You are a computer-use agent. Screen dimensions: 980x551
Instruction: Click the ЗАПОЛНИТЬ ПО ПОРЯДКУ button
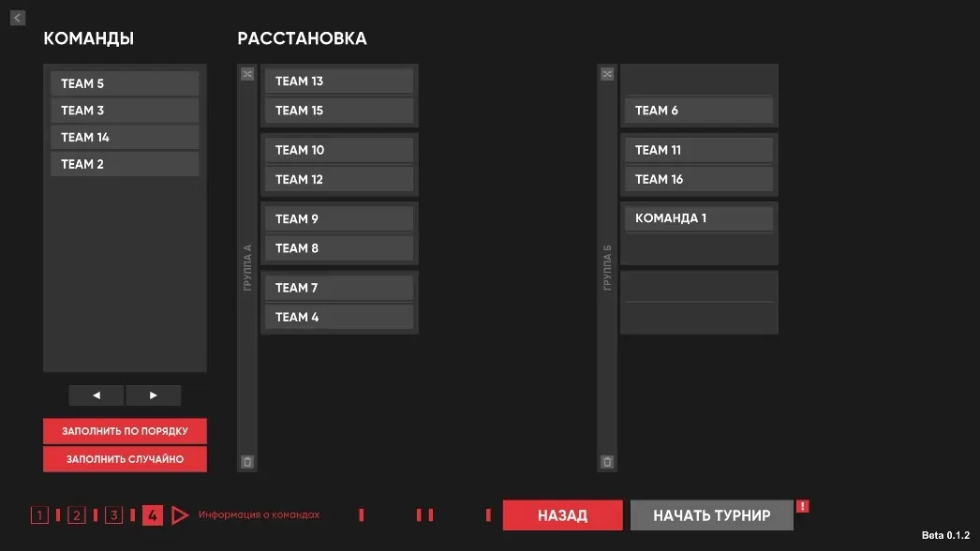(x=125, y=431)
